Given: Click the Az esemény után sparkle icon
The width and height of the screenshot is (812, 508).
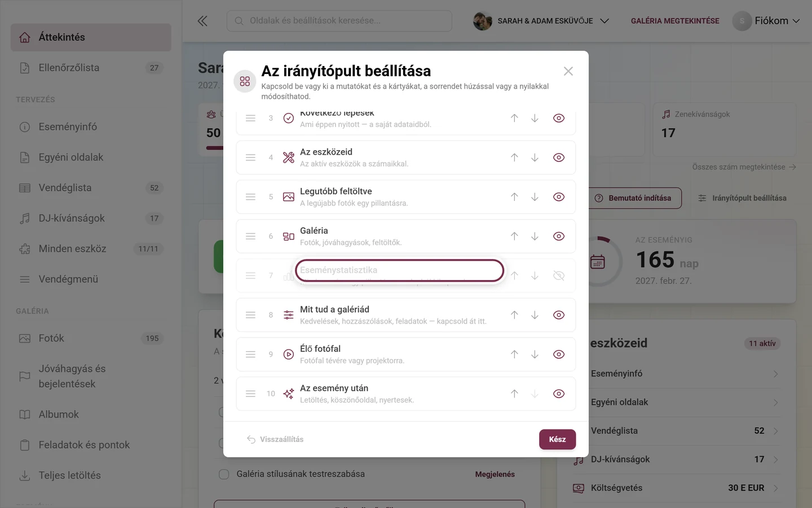Looking at the screenshot, I should 289,394.
